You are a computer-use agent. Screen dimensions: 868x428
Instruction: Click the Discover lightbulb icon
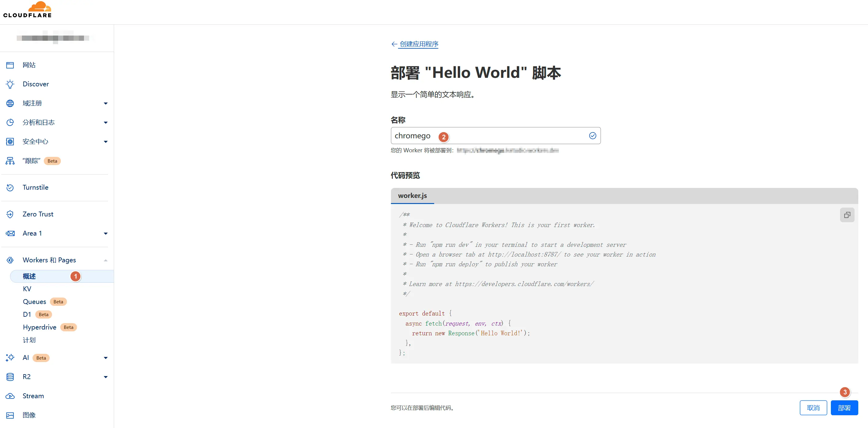coord(10,84)
